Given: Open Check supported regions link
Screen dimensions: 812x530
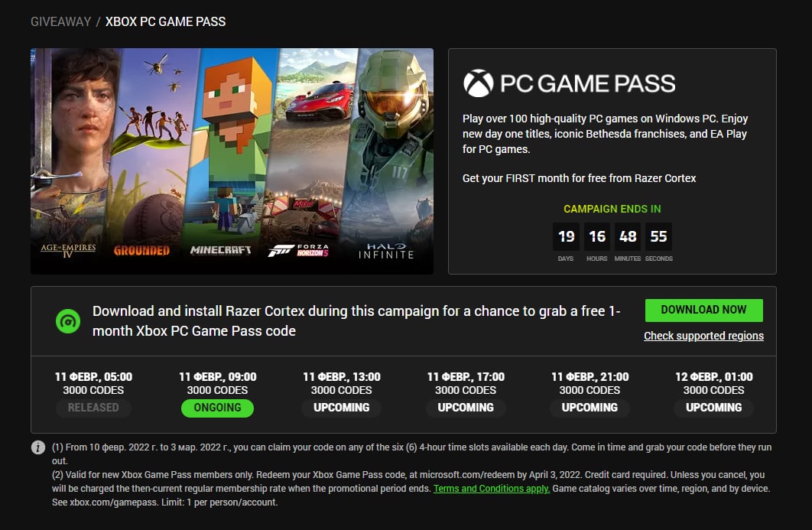Looking at the screenshot, I should (703, 336).
